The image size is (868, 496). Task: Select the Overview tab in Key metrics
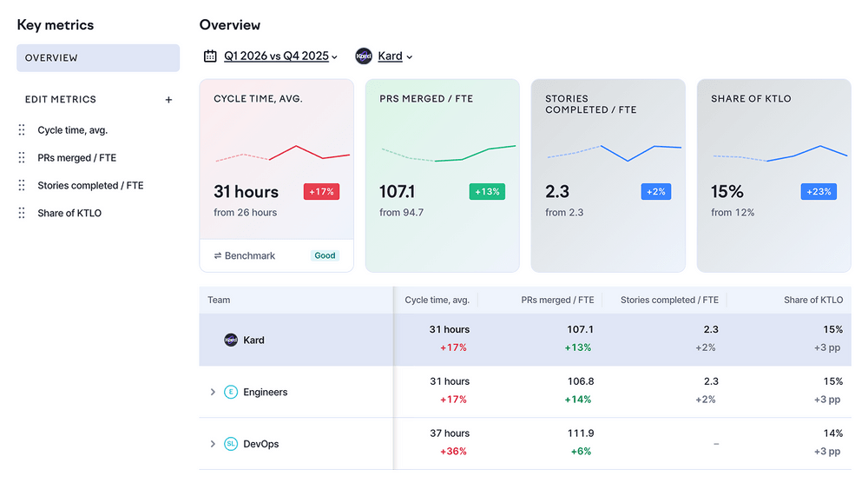(x=98, y=57)
